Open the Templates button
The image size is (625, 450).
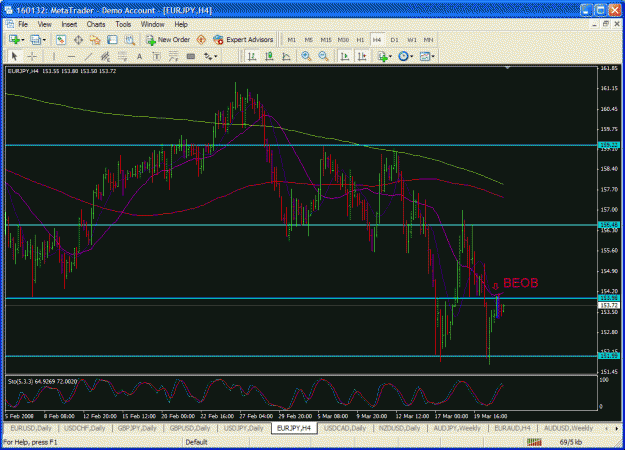(425, 56)
